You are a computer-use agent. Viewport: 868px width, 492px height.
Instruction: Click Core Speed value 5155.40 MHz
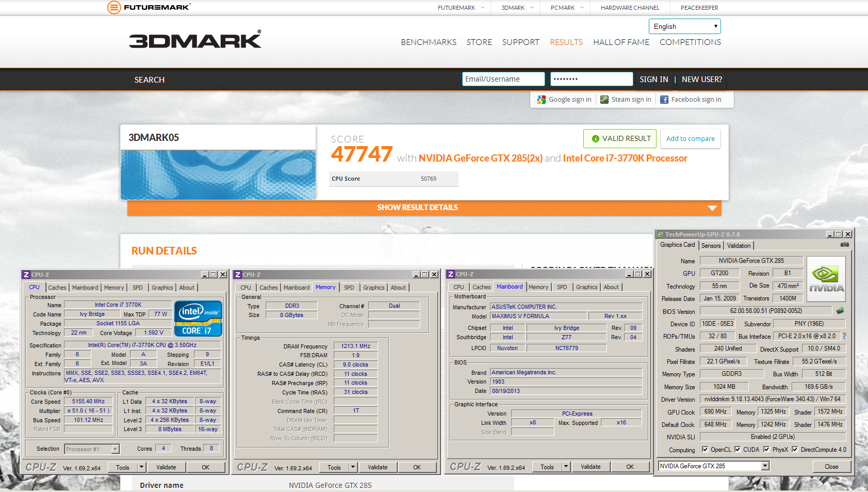pos(88,401)
